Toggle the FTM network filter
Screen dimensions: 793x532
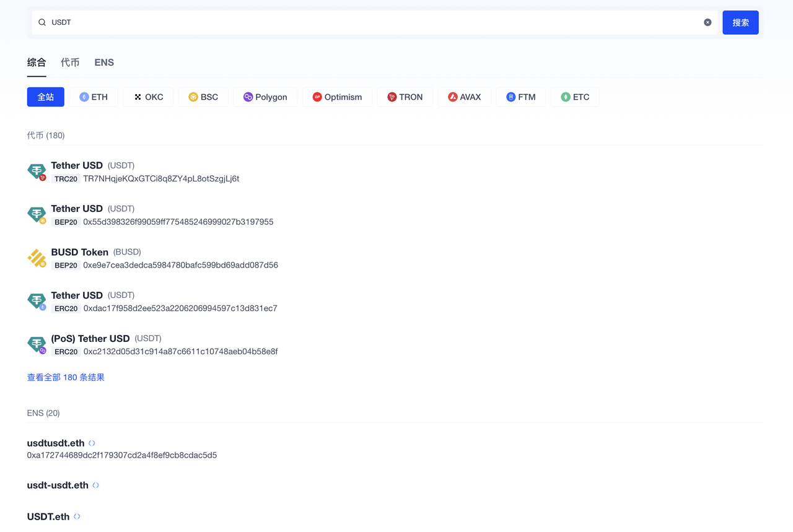(x=509, y=97)
